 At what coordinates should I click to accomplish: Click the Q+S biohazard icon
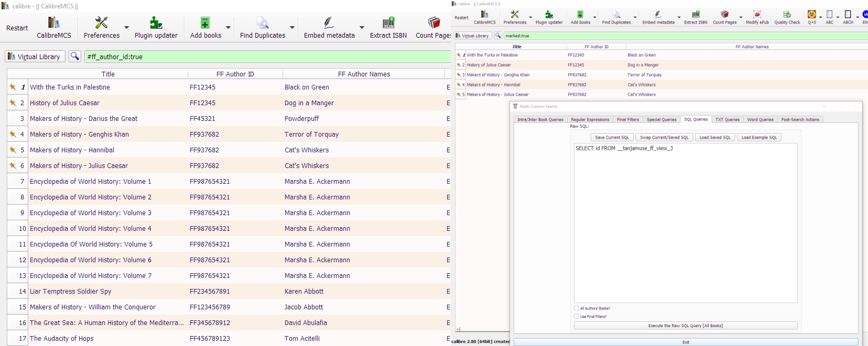(x=811, y=15)
